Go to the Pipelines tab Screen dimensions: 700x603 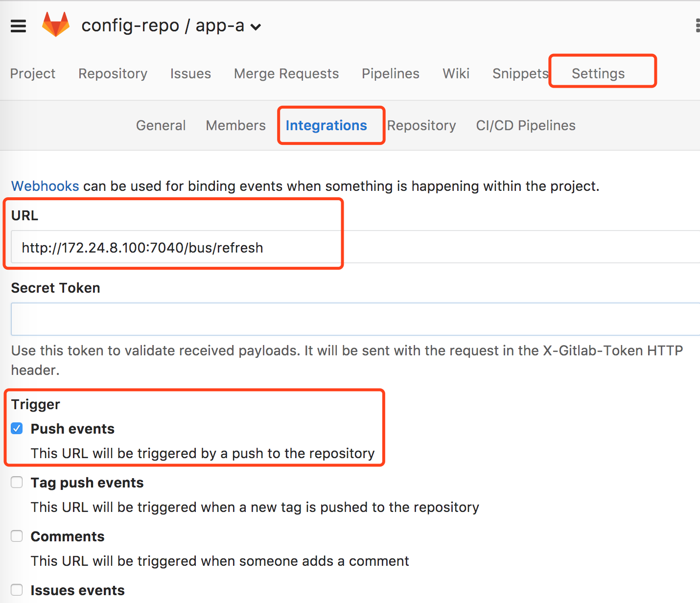click(x=390, y=73)
